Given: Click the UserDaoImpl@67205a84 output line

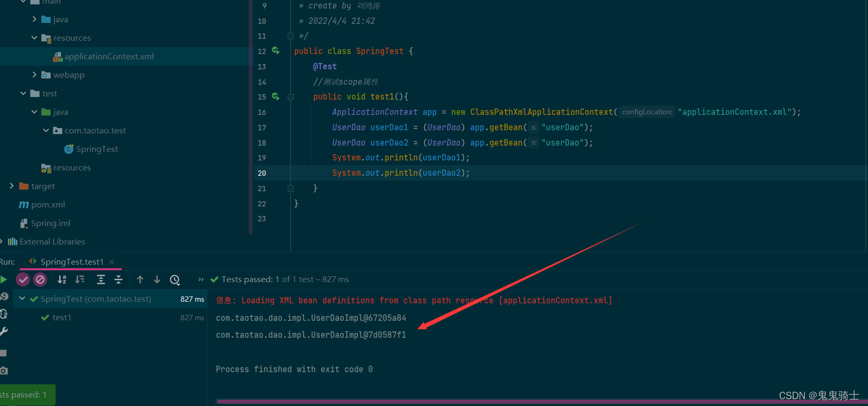Looking at the screenshot, I should point(311,318).
